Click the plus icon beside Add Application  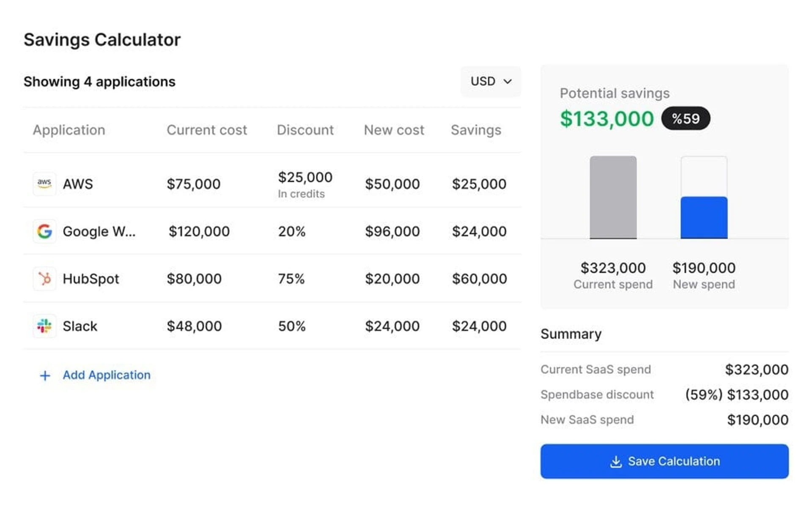(x=45, y=375)
